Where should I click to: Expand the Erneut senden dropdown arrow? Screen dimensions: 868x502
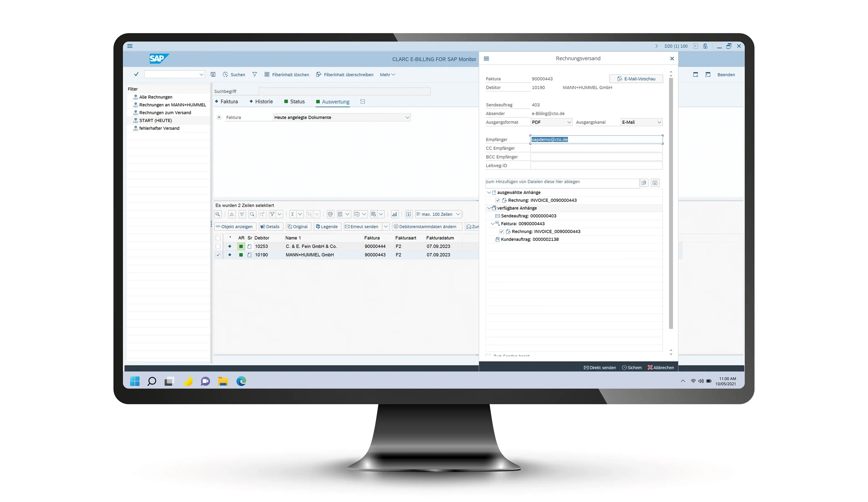pyautogui.click(x=386, y=227)
